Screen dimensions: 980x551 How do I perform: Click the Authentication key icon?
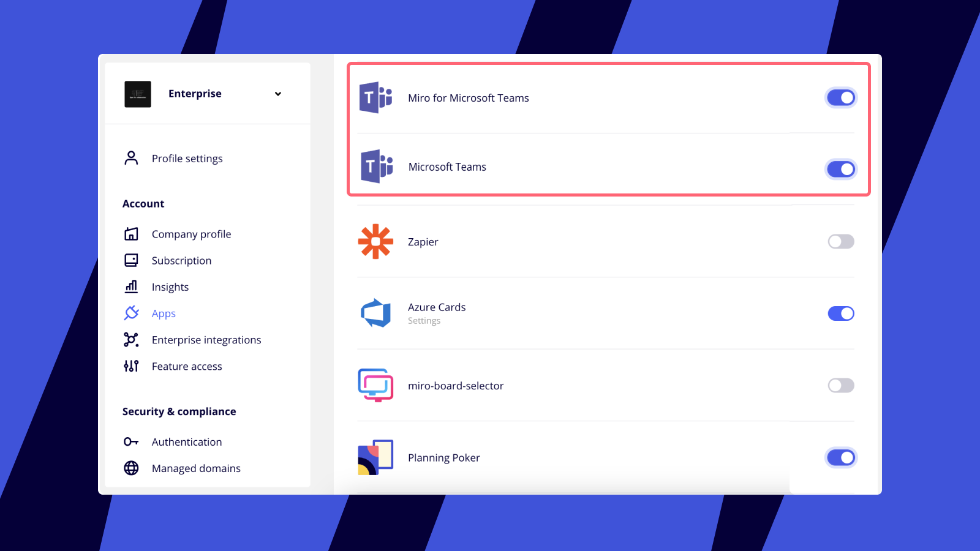(x=131, y=442)
